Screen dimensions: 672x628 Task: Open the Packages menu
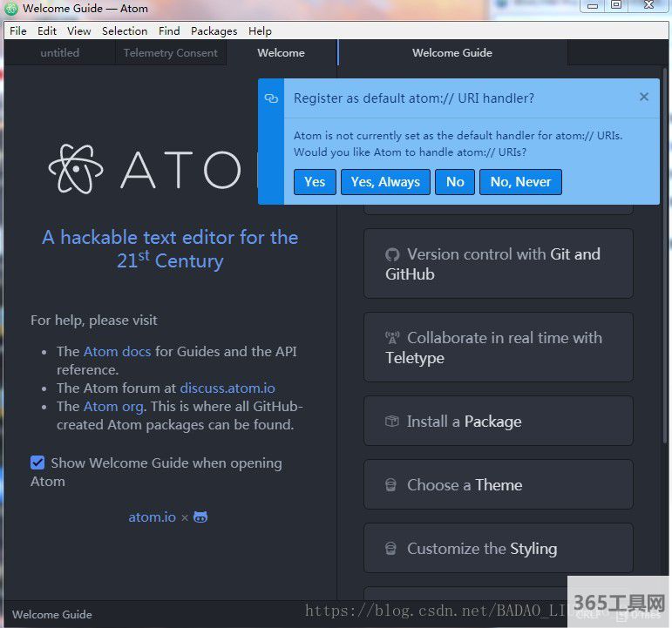click(x=214, y=30)
